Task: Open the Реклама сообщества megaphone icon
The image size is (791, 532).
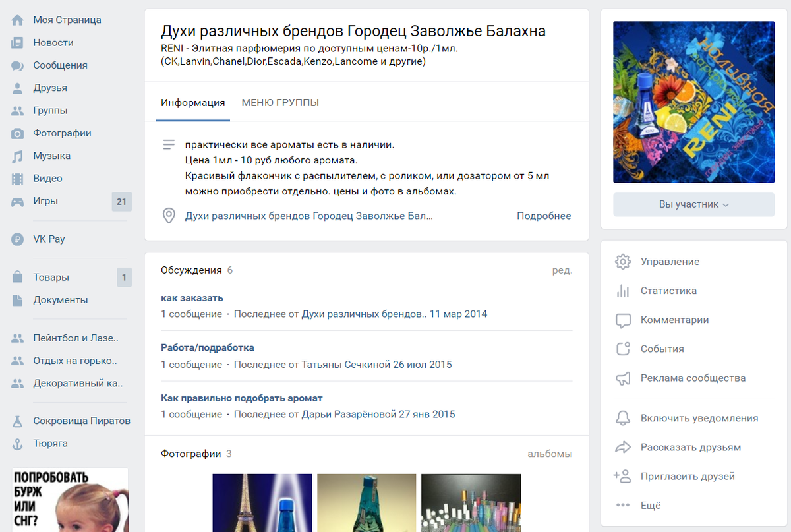Action: 622,378
